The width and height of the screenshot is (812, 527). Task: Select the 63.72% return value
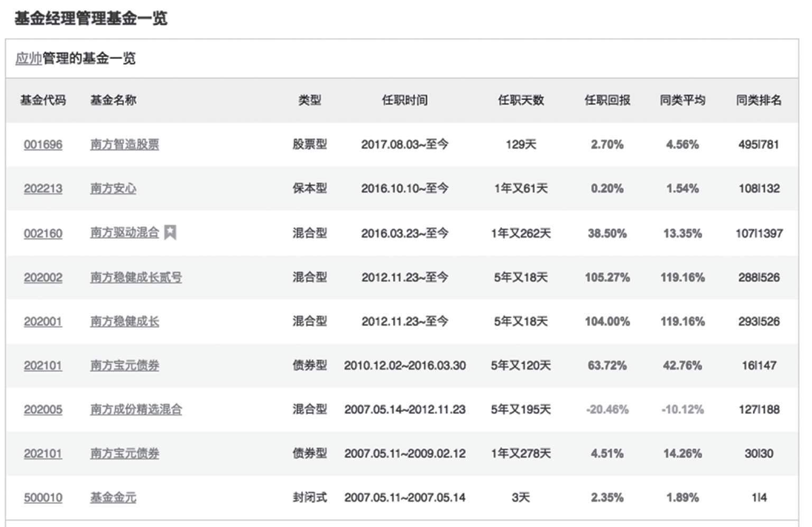(607, 365)
